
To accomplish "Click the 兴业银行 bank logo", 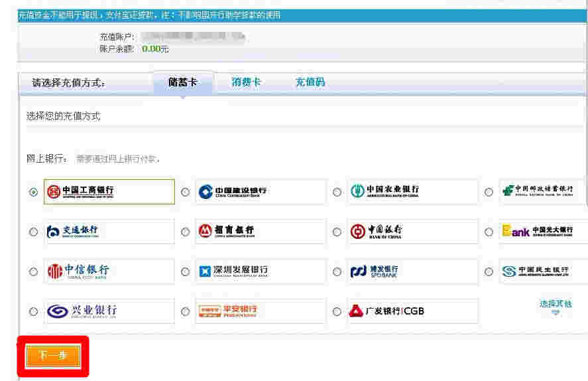I will click(x=109, y=311).
